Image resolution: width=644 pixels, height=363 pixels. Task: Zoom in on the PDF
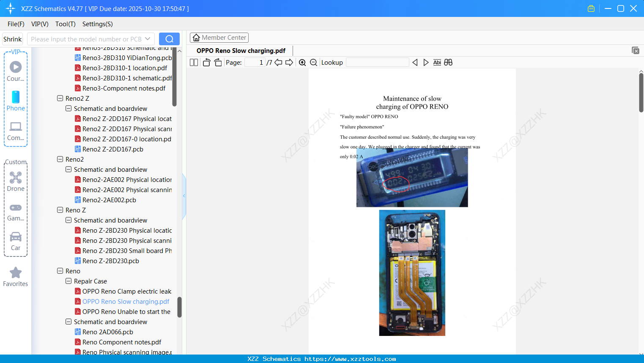click(x=302, y=63)
